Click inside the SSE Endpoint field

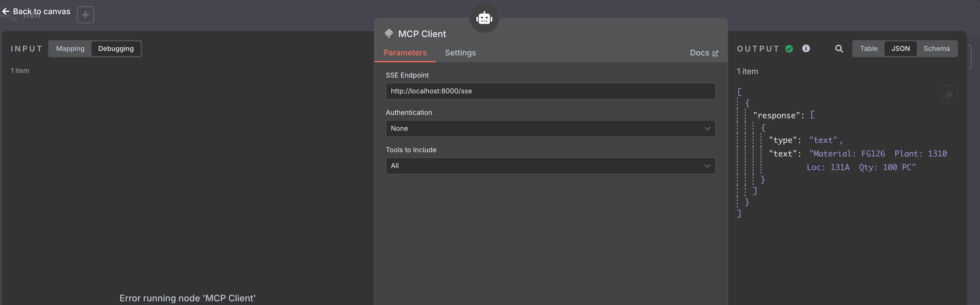click(550, 91)
